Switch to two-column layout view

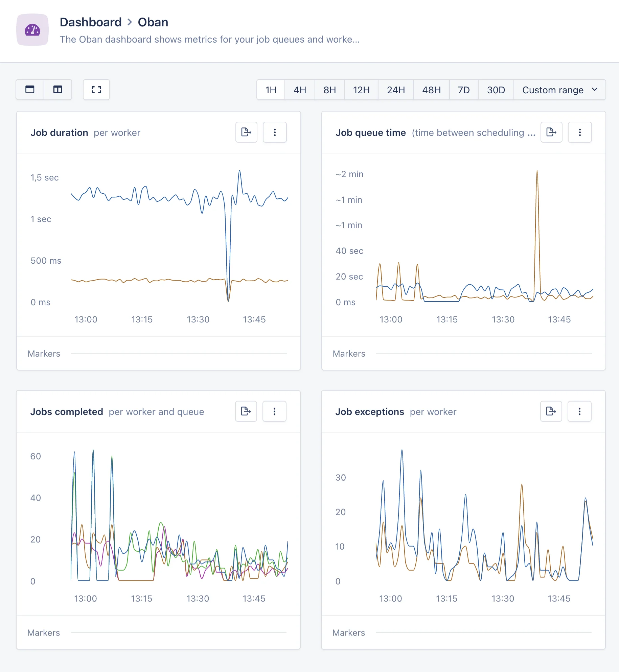(58, 90)
